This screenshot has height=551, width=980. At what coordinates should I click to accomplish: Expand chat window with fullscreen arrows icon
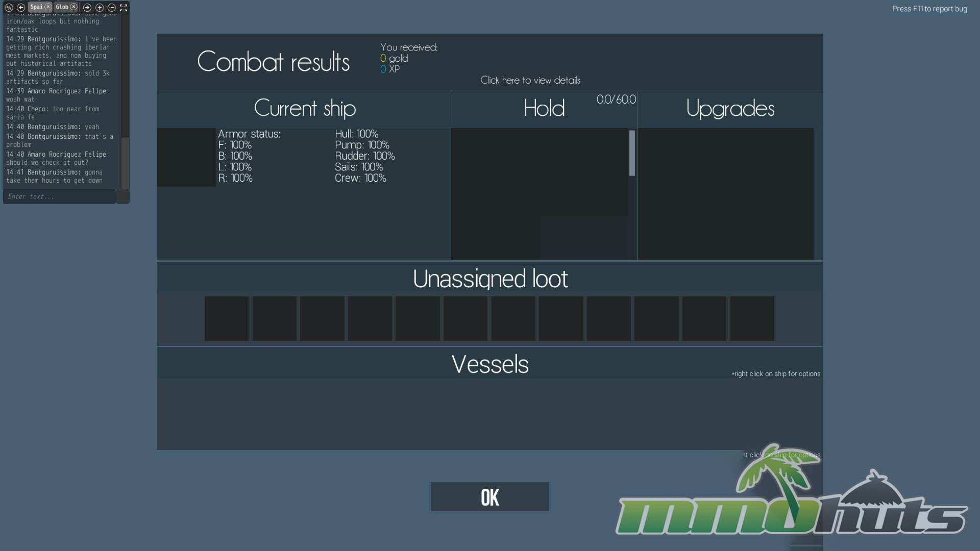[124, 7]
